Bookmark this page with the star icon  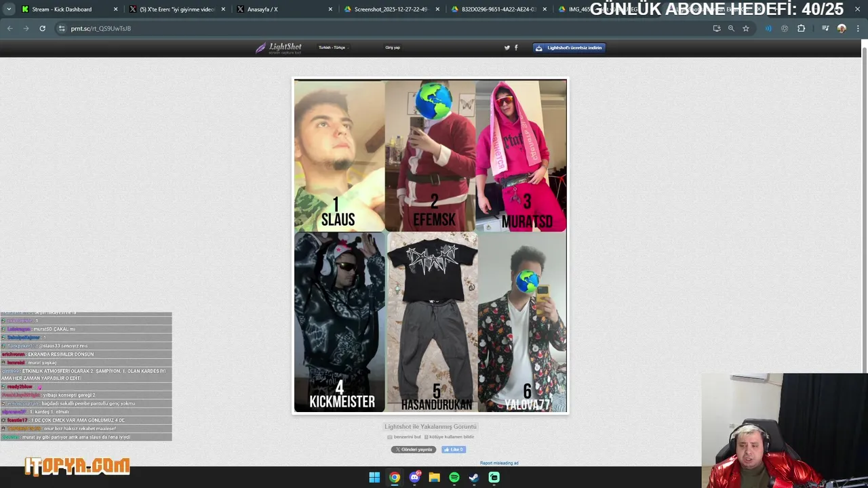[746, 28]
